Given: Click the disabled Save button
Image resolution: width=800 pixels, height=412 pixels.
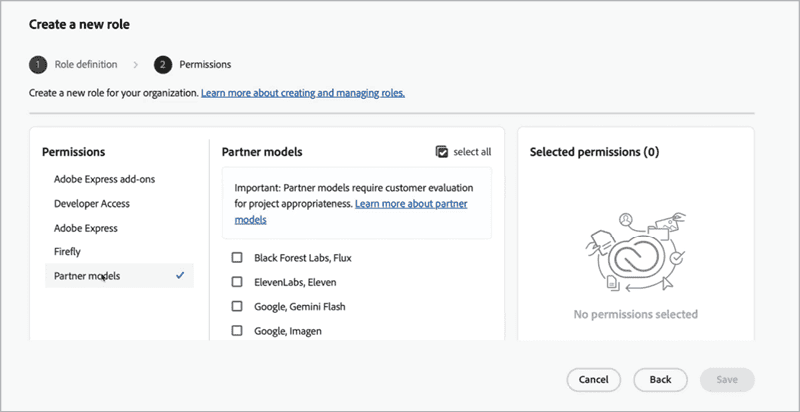Looking at the screenshot, I should click(727, 380).
